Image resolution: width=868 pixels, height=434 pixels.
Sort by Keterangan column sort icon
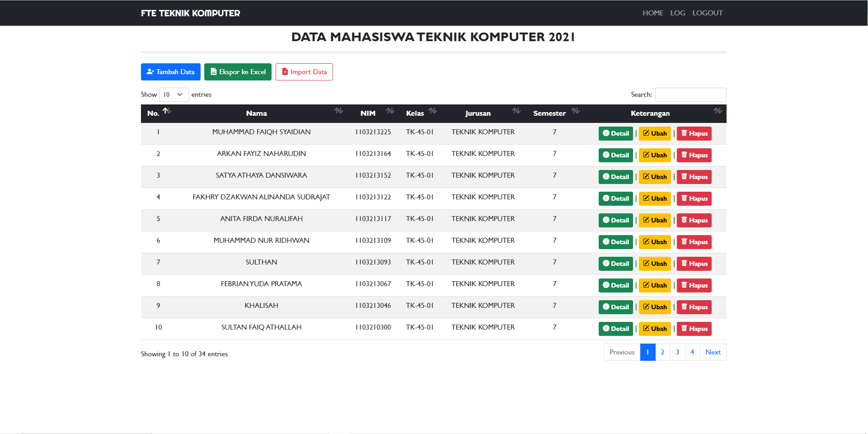point(718,111)
